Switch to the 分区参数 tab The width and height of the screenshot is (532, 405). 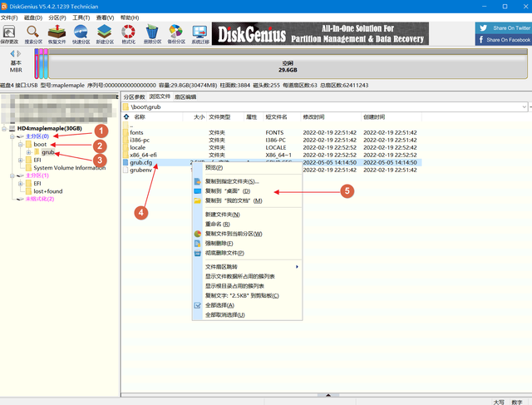134,96
